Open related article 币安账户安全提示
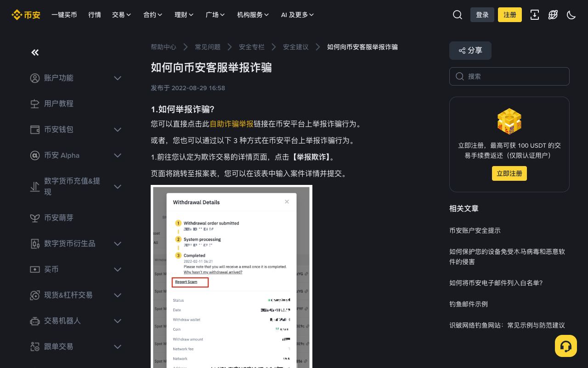588x368 pixels. pos(475,230)
